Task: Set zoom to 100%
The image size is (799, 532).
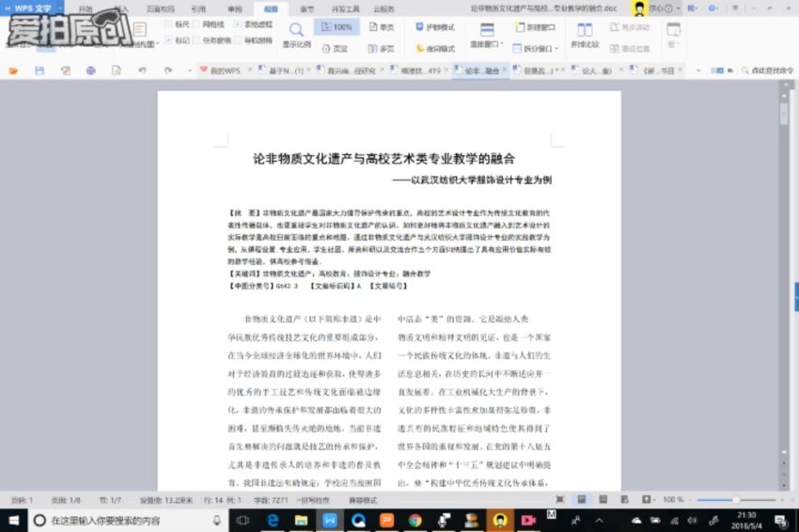Action: coord(337,26)
